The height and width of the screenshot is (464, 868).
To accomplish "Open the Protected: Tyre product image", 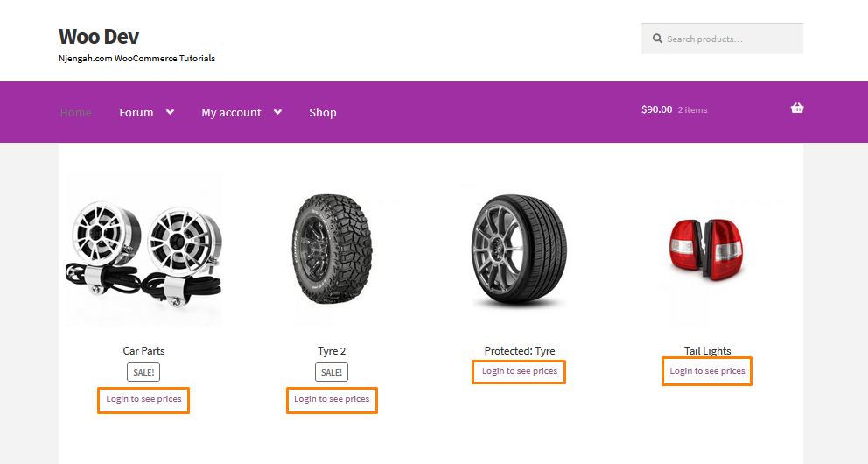I will (x=519, y=250).
